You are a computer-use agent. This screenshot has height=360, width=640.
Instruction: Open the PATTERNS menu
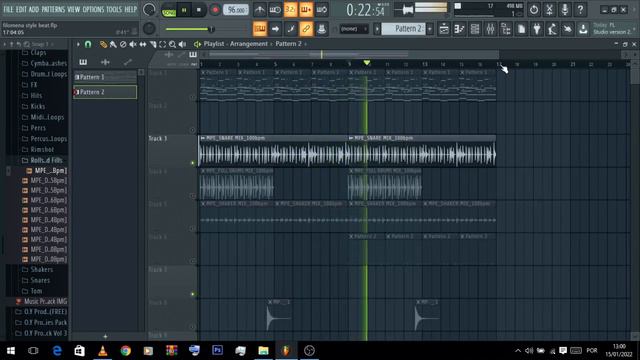tap(53, 9)
